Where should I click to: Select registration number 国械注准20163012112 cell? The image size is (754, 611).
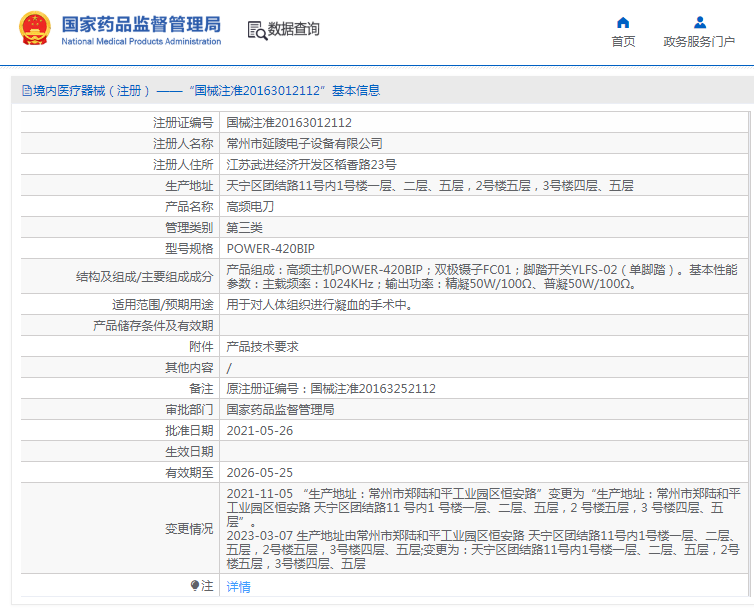tap(484, 123)
